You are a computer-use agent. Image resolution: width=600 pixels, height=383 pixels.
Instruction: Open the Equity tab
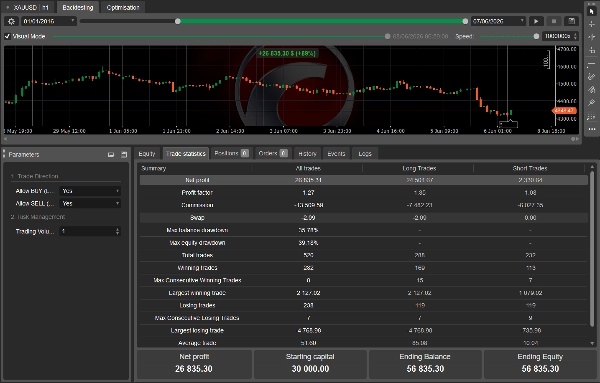[147, 153]
